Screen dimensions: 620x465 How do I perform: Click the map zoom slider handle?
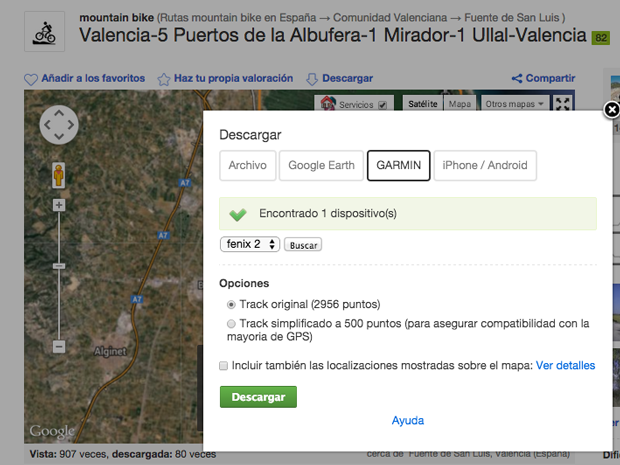click(x=59, y=266)
